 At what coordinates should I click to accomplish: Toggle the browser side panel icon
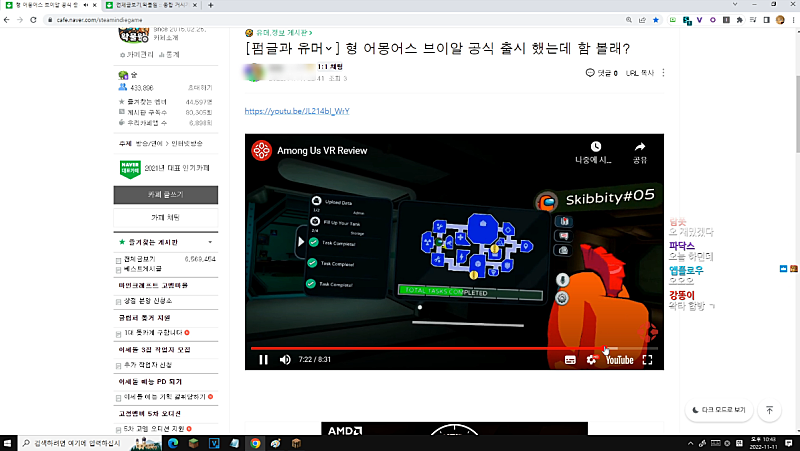766,20
